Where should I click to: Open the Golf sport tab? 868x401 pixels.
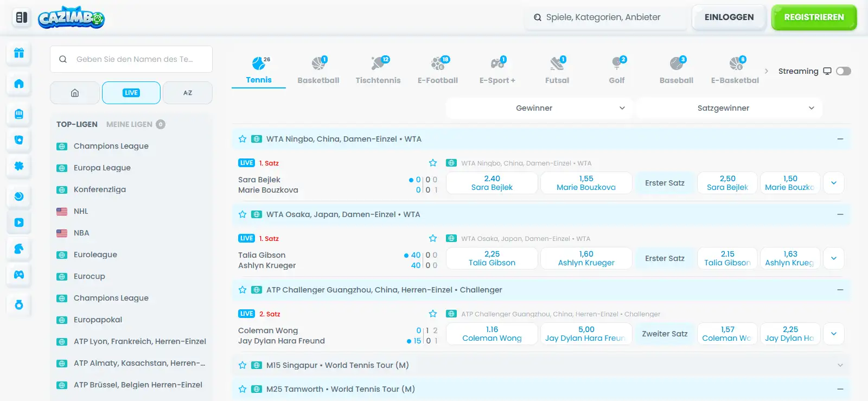617,71
